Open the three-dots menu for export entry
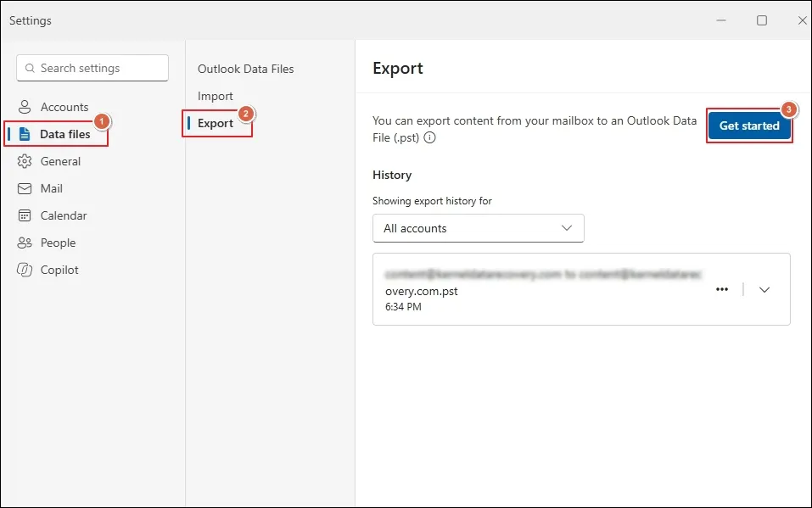This screenshot has height=508, width=812. coord(722,289)
